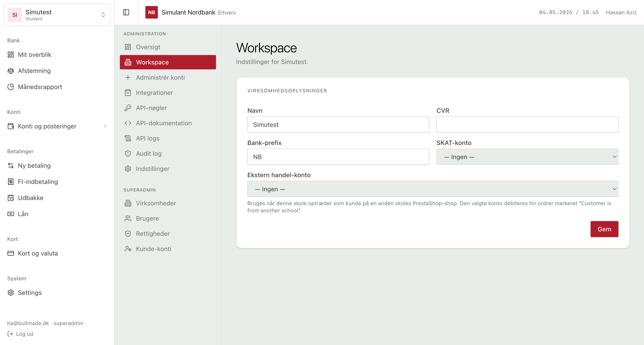Viewport: 644px width, 345px height.
Task: Click the empty CVR input field
Action: 527,124
